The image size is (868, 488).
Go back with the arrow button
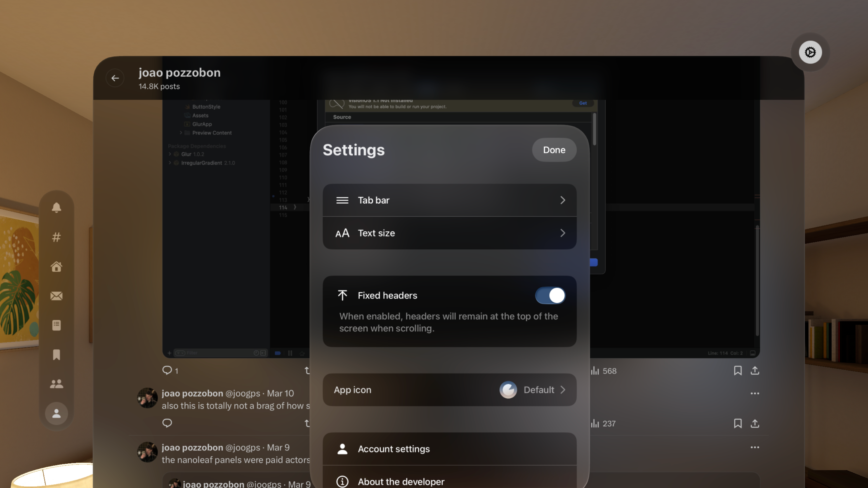pos(115,78)
